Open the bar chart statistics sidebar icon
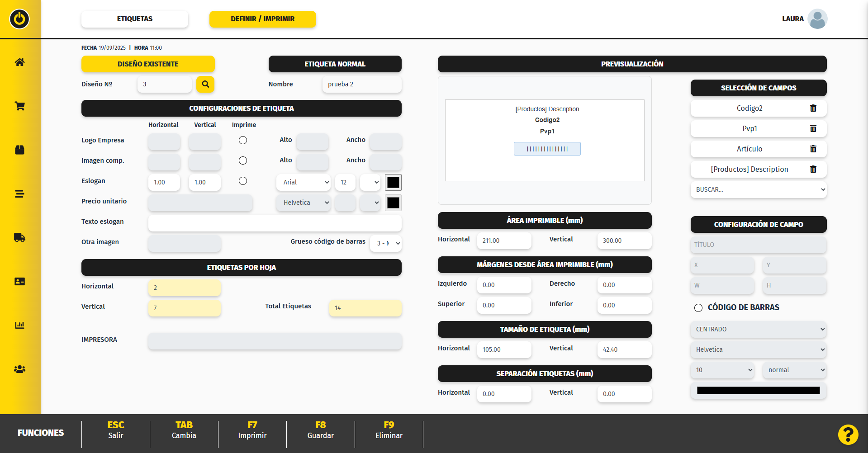The height and width of the screenshot is (453, 868). click(19, 325)
